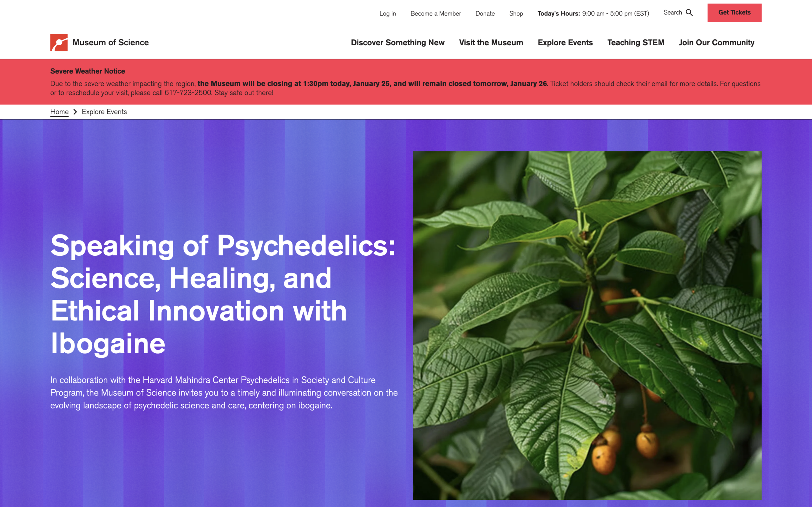Click the Explore Events breadcrumb text

(104, 111)
